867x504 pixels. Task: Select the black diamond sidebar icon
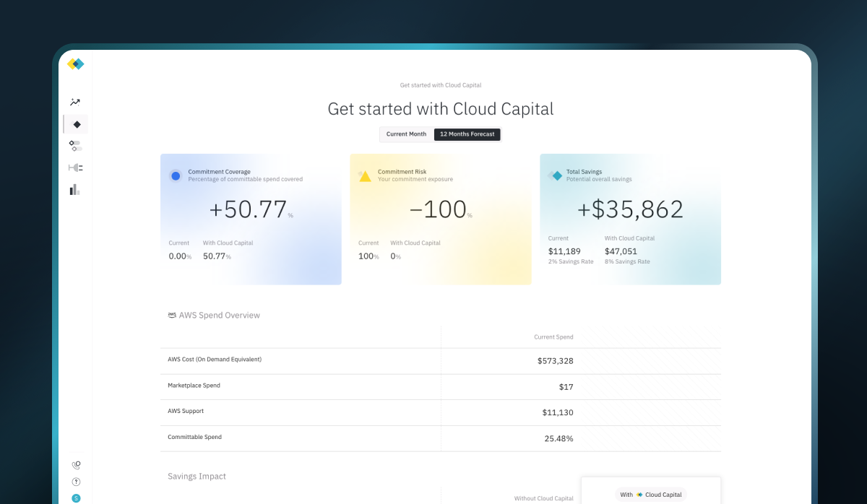(77, 124)
